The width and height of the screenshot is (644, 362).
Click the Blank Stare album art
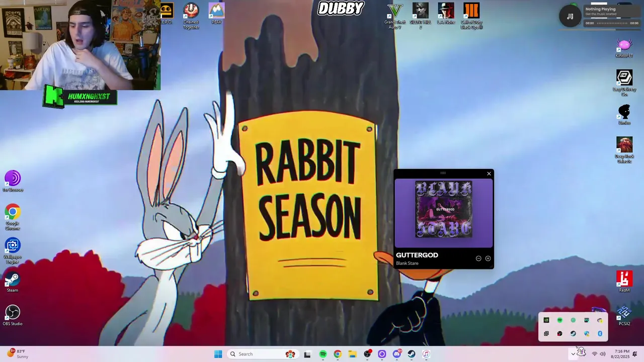tap(444, 209)
